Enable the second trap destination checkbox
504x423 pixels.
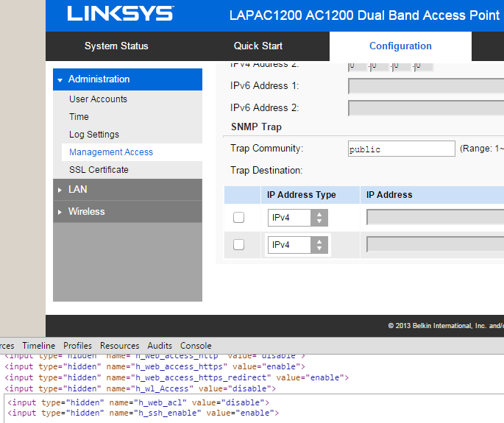pos(238,245)
